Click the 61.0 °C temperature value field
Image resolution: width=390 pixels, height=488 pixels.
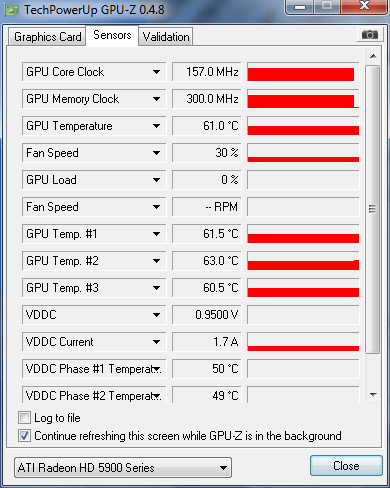(207, 126)
